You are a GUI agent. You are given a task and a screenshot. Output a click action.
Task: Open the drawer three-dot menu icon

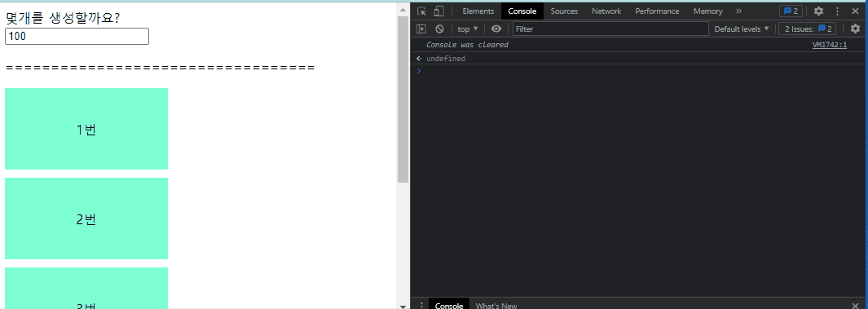[422, 305]
